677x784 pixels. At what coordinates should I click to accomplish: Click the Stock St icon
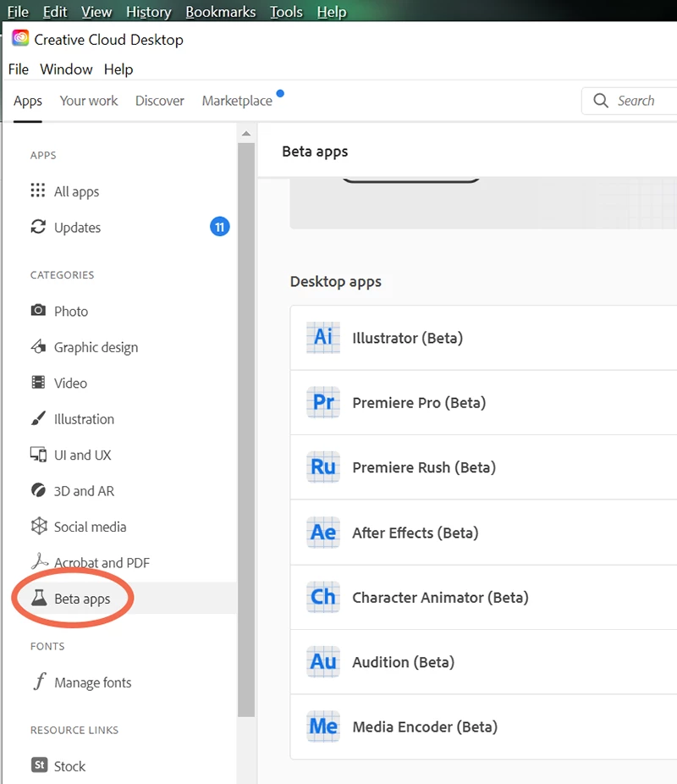coord(40,765)
